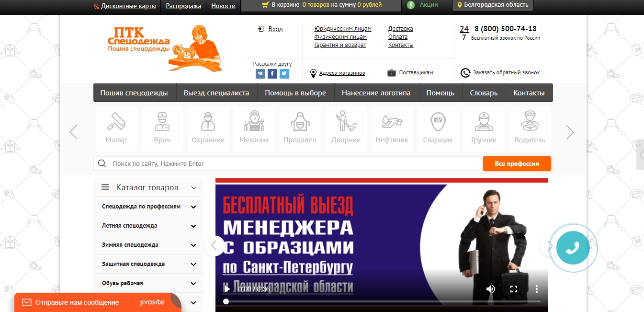Click the Адреса магазинов link

tap(342, 73)
